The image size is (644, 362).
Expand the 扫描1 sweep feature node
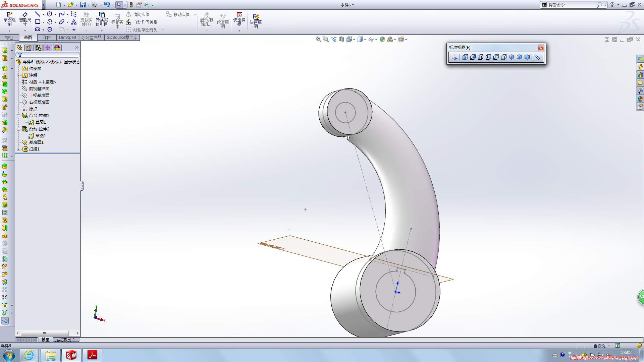coord(19,149)
